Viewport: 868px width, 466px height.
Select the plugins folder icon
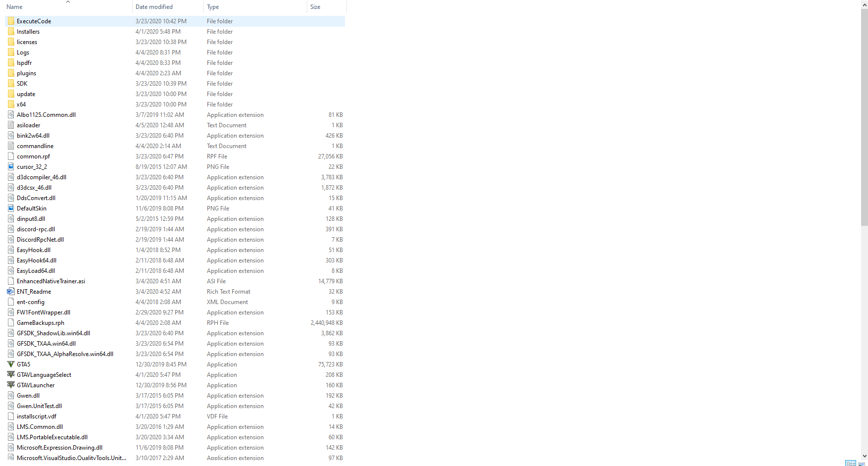(11, 73)
